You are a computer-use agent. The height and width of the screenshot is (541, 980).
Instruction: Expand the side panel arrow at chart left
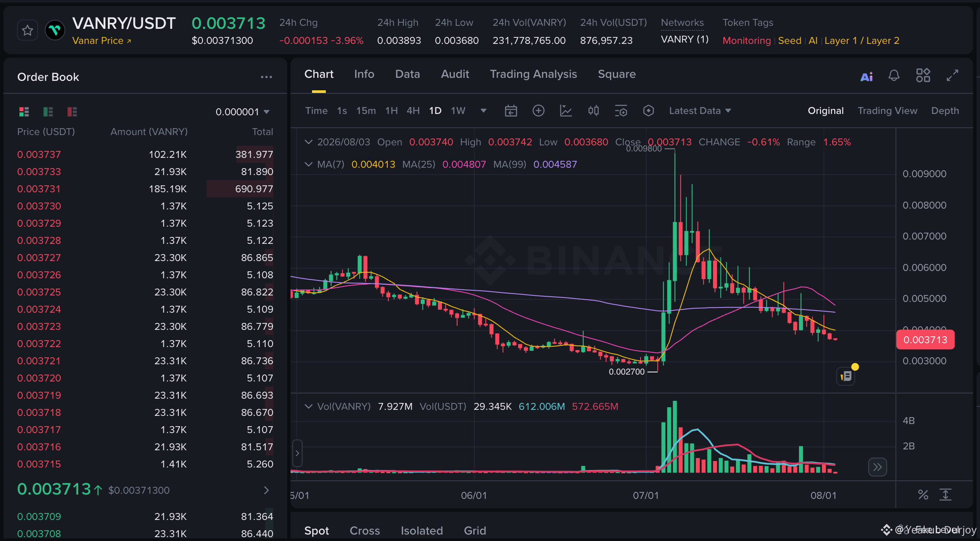297,453
